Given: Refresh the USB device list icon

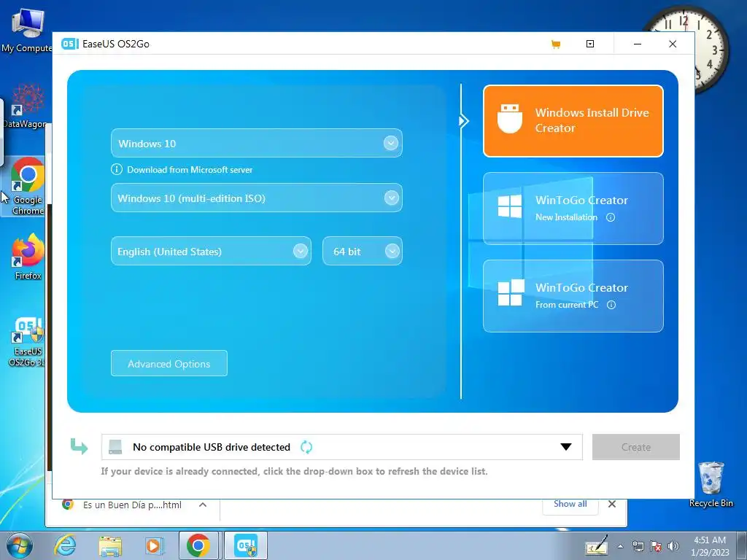Looking at the screenshot, I should point(306,447).
